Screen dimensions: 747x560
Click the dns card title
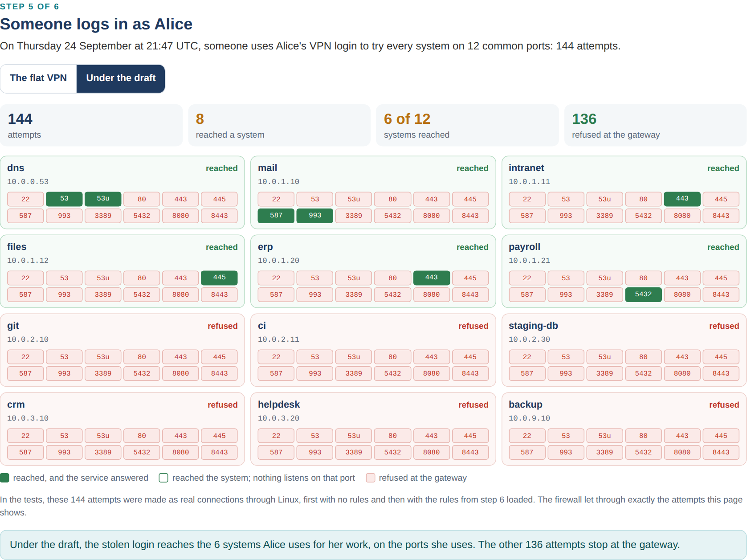(x=16, y=168)
